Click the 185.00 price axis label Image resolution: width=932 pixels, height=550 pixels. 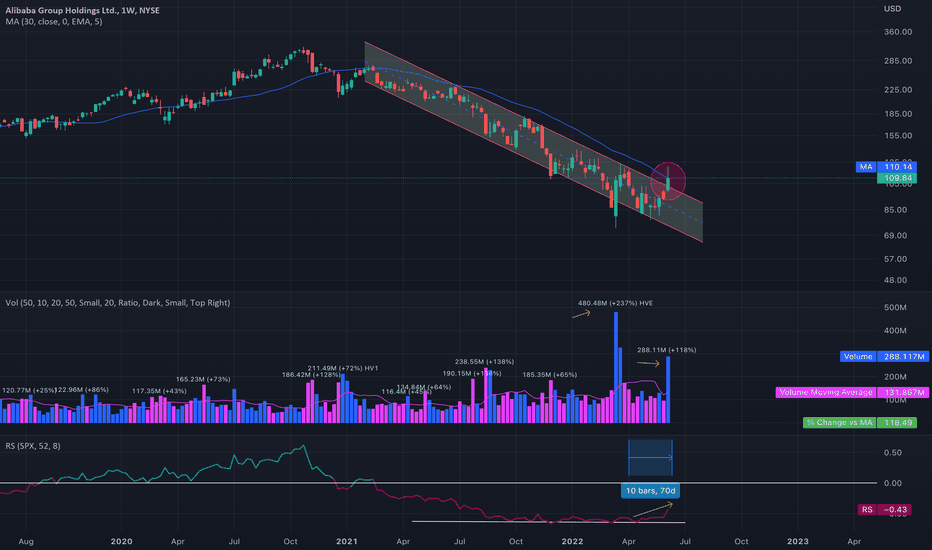coord(898,114)
